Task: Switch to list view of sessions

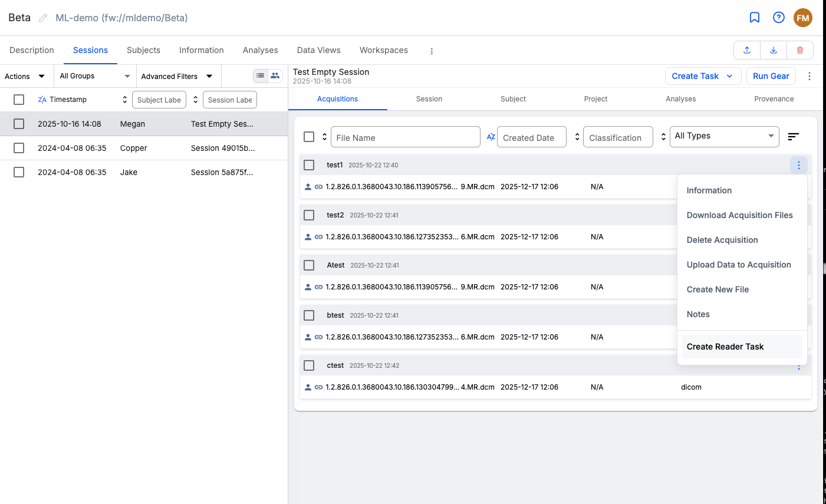Action: pyautogui.click(x=260, y=76)
